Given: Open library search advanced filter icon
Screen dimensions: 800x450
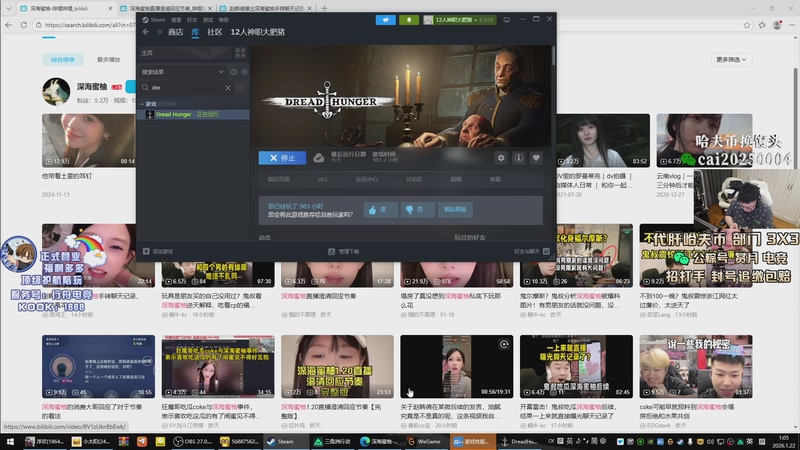Looking at the screenshot, I should pyautogui.click(x=240, y=88).
